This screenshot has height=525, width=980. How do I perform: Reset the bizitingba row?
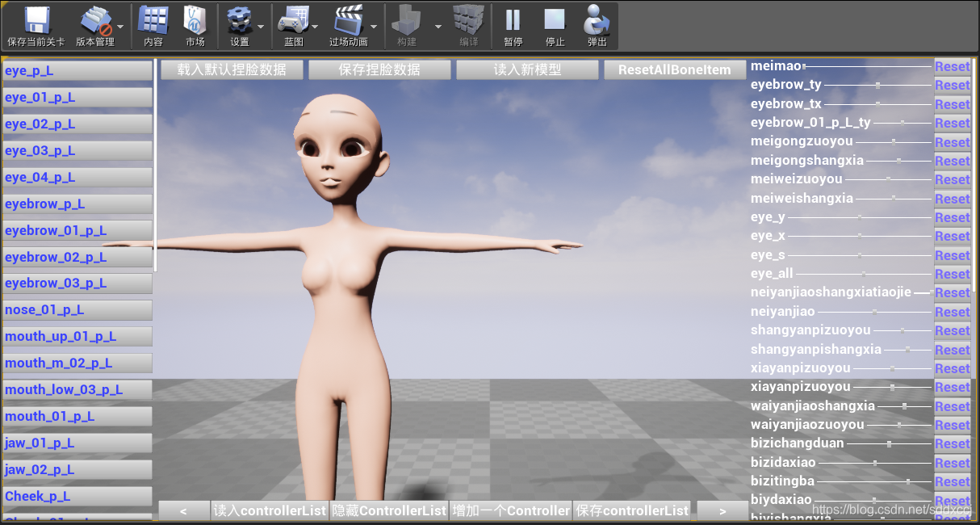[953, 481]
